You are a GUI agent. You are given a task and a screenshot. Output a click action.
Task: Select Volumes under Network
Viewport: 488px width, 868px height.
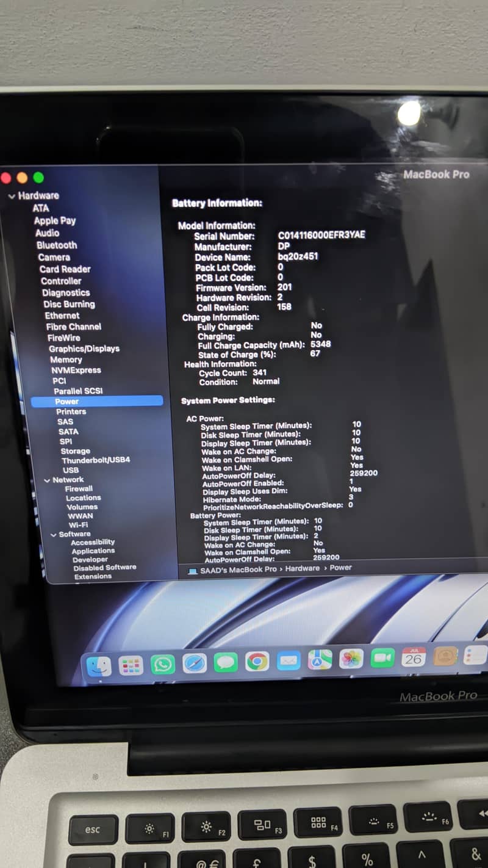click(82, 507)
